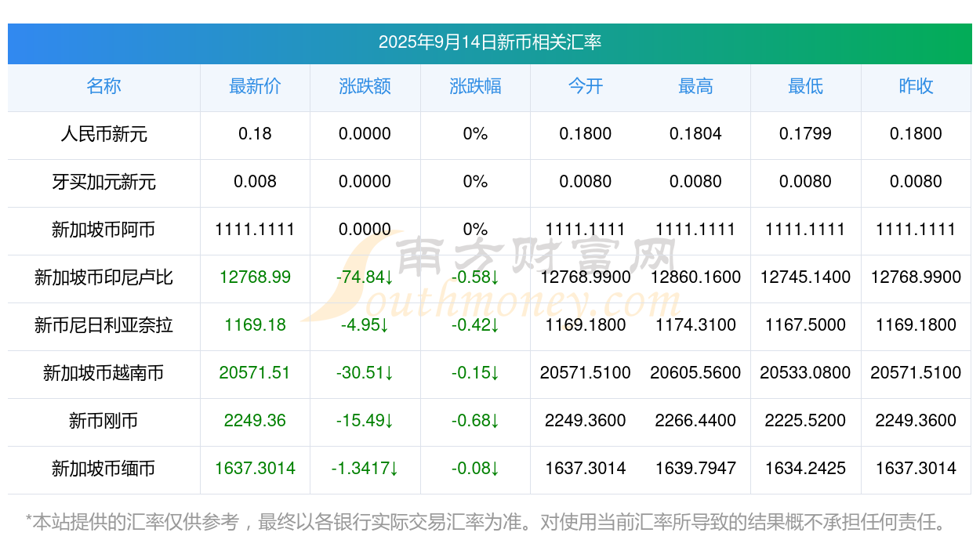Select the row name 人民币新元
Screen dimensions: 980x547
tap(104, 134)
